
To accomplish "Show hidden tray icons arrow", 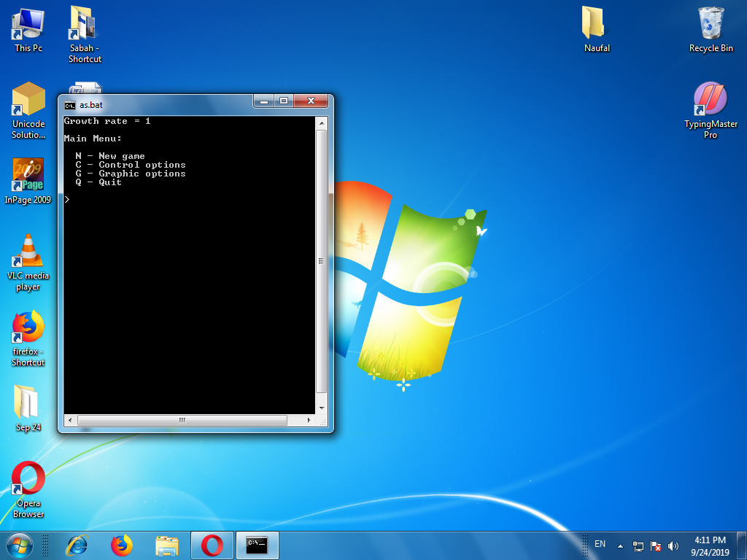I will pos(620,546).
